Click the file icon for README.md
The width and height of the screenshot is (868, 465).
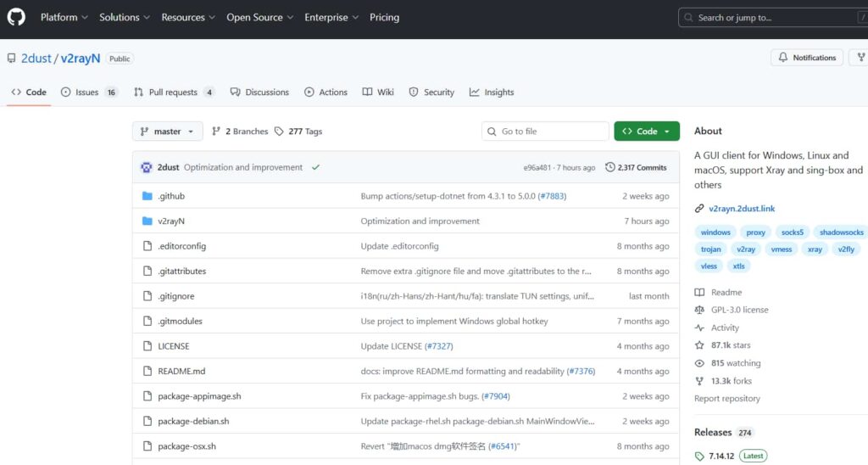147,371
